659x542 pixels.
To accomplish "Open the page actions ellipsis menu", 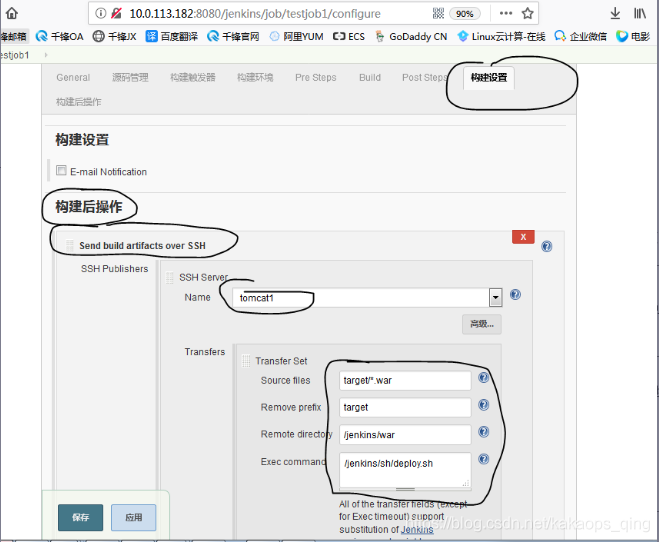I will (503, 14).
